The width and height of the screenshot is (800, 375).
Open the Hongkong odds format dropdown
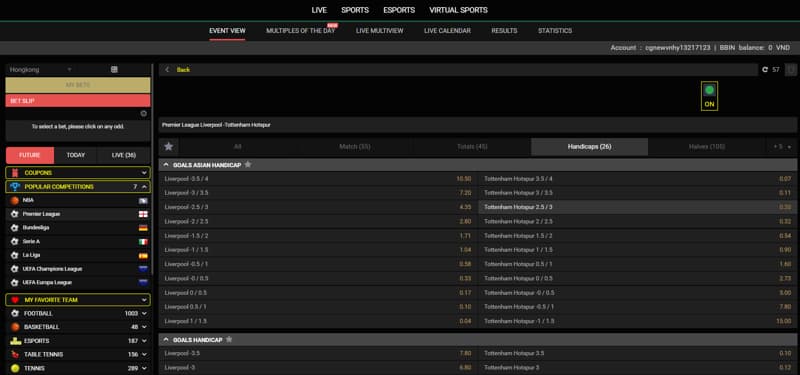click(41, 69)
